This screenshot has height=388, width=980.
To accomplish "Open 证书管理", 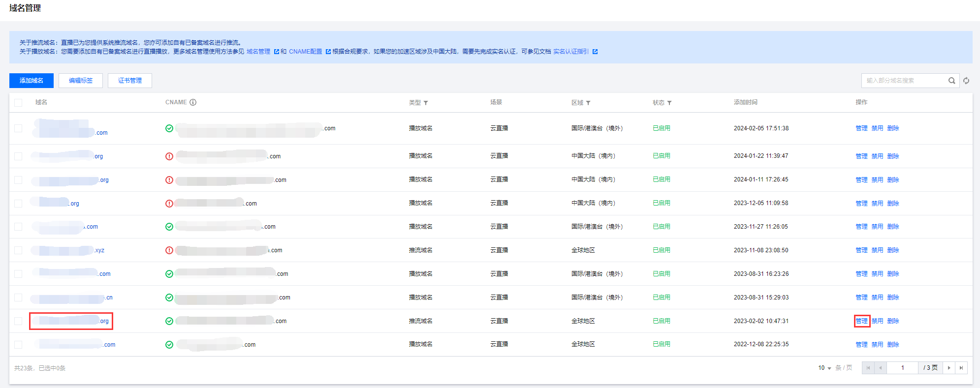I will 130,81.
